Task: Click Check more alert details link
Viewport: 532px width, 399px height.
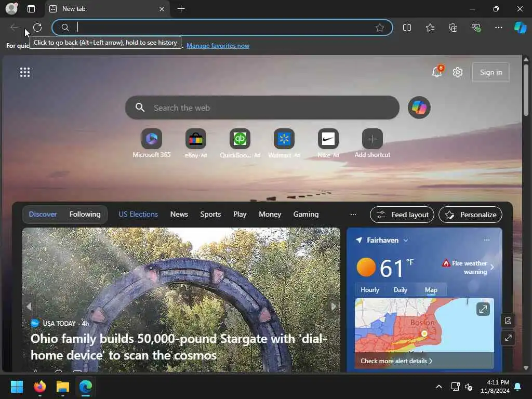Action: coord(396,361)
